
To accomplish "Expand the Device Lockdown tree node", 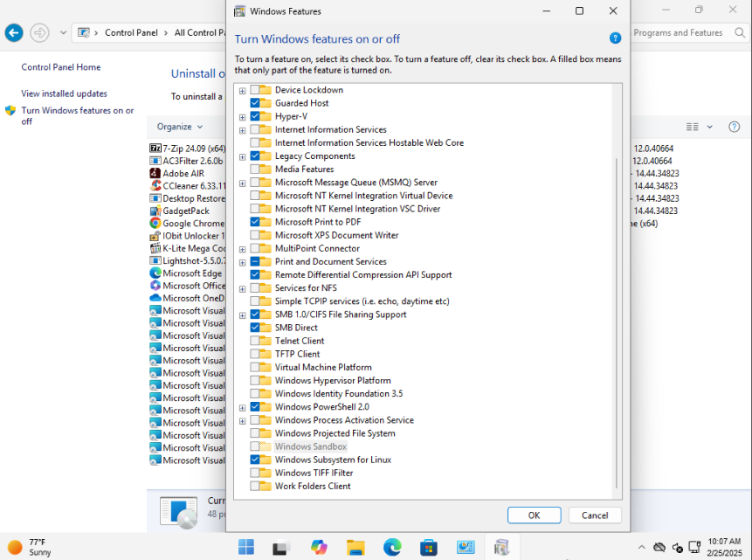I will 243,91.
